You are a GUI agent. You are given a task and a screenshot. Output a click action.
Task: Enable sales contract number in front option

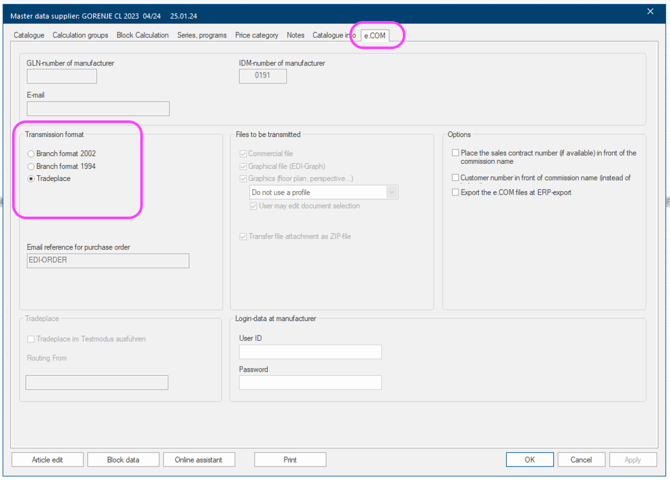[455, 154]
